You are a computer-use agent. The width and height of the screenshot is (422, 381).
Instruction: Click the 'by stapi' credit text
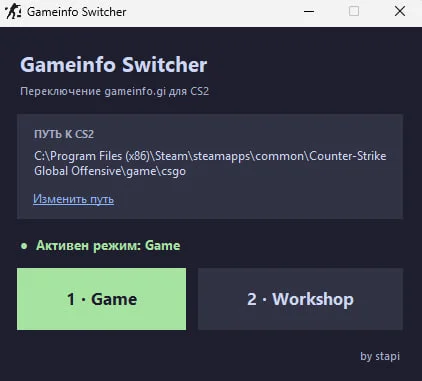380,356
